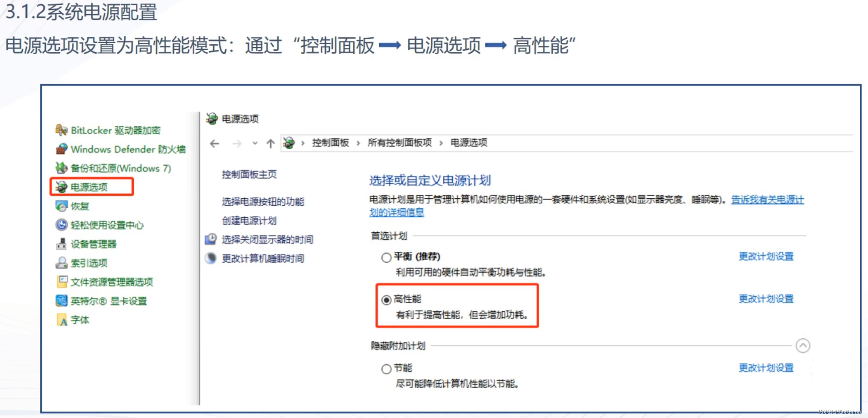Open Windows Defender 防火墙
This screenshot has height=418, width=868.
point(128,149)
